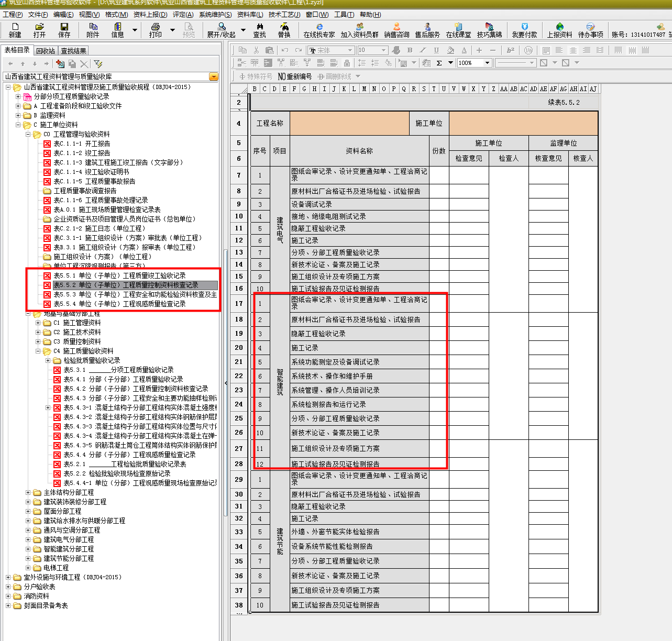Click the font color A icon
Image resolution: width=672 pixels, height=641 pixels.
464,50
